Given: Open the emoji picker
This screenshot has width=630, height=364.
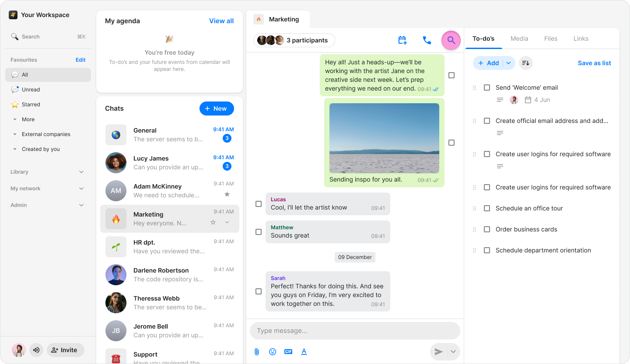Looking at the screenshot, I should pyautogui.click(x=273, y=352).
